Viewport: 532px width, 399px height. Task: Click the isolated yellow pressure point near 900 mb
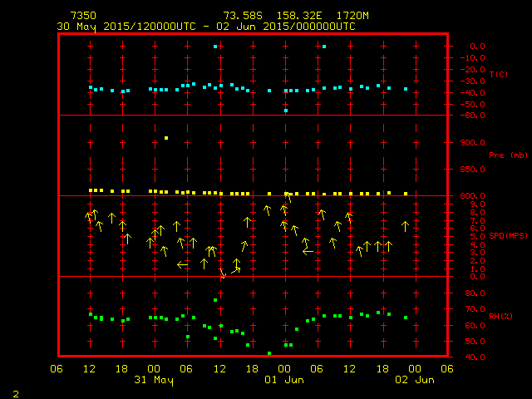166,138
